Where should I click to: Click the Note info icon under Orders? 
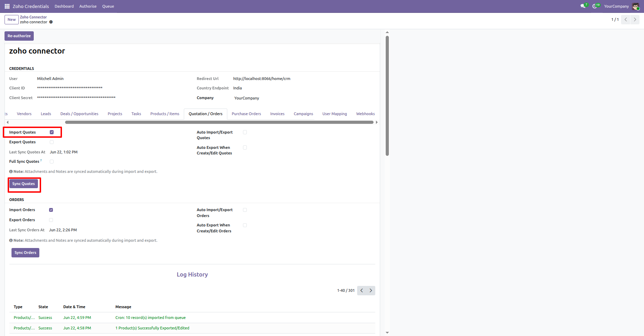(x=11, y=240)
